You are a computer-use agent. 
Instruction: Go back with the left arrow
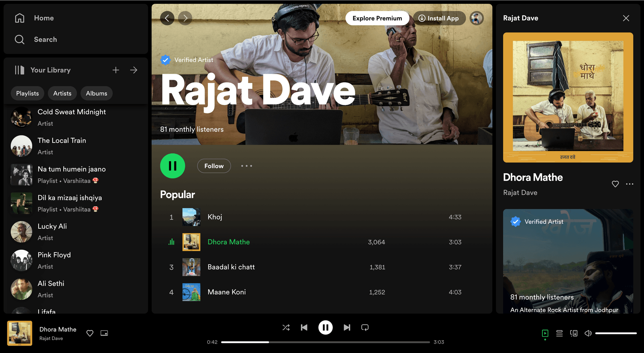167,18
